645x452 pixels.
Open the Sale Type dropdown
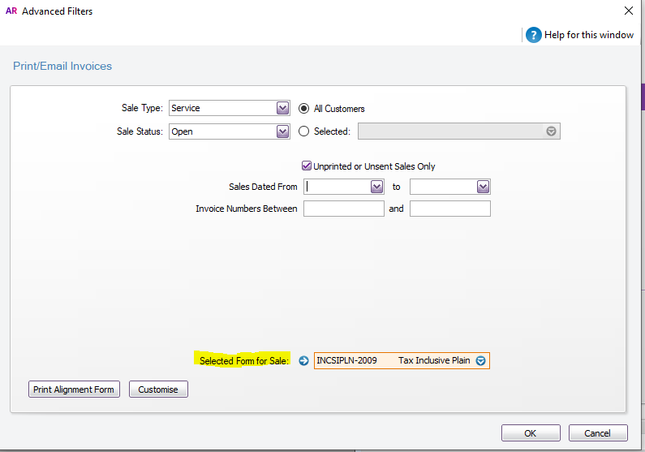pos(282,108)
